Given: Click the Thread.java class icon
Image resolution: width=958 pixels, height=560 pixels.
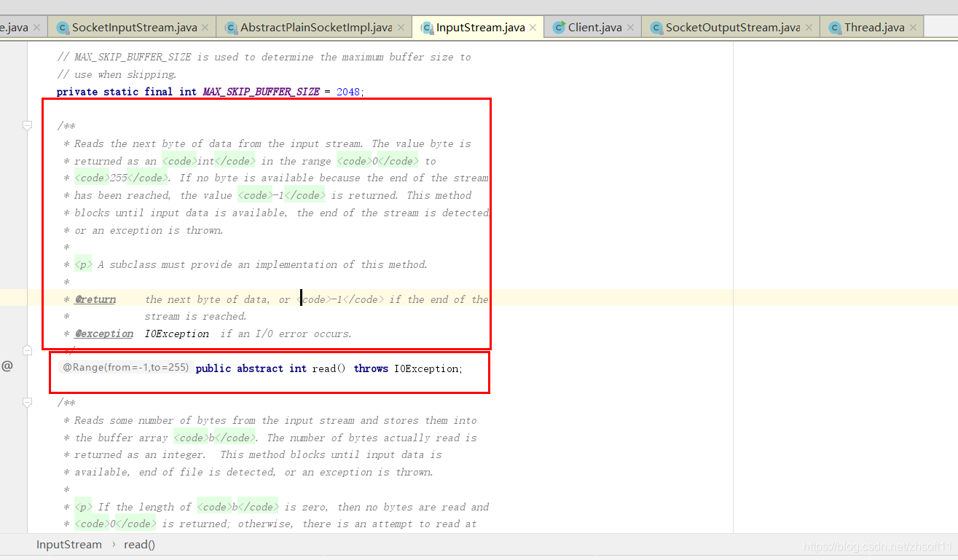Looking at the screenshot, I should [x=836, y=28].
